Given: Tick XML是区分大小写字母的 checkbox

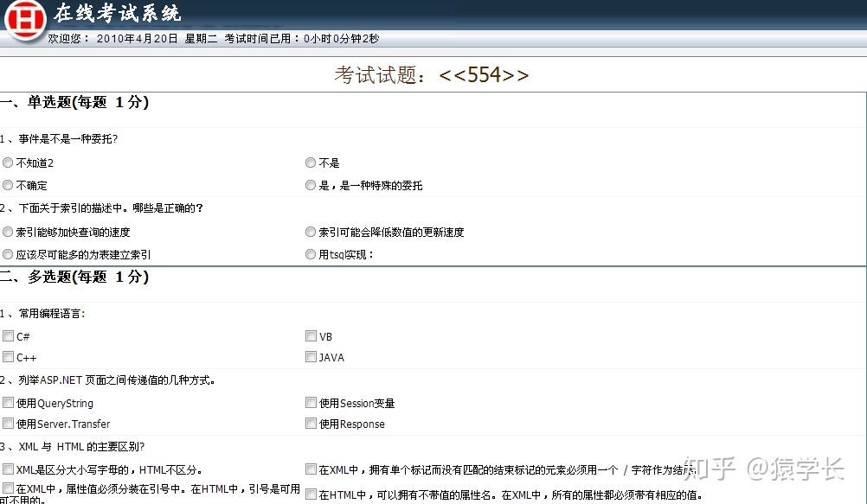Looking at the screenshot, I should click(9, 469).
